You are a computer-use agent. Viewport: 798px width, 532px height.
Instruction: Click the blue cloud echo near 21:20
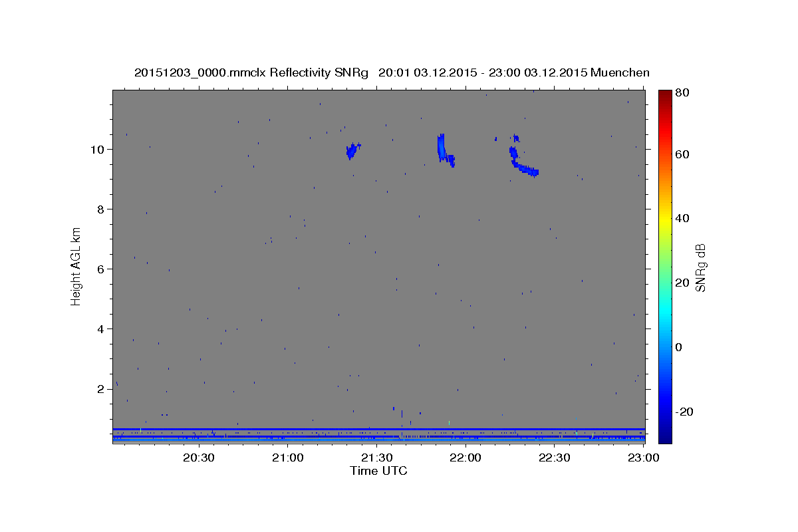(x=352, y=151)
